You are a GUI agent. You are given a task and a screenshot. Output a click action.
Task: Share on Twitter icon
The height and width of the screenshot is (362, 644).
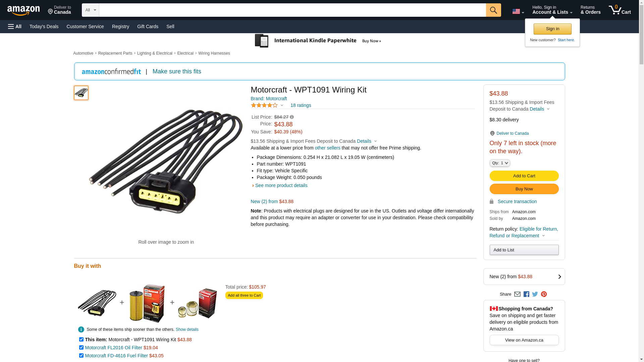[535, 294]
